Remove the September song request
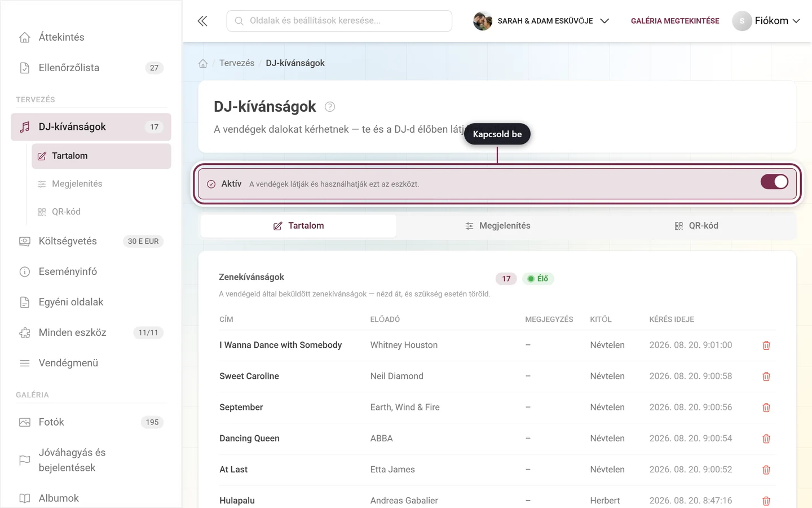Screen dimensions: 812x508 pyautogui.click(x=766, y=408)
